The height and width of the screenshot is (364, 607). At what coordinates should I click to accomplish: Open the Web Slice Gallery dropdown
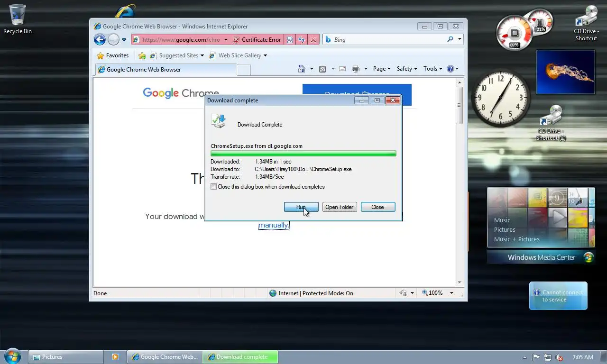click(x=238, y=55)
